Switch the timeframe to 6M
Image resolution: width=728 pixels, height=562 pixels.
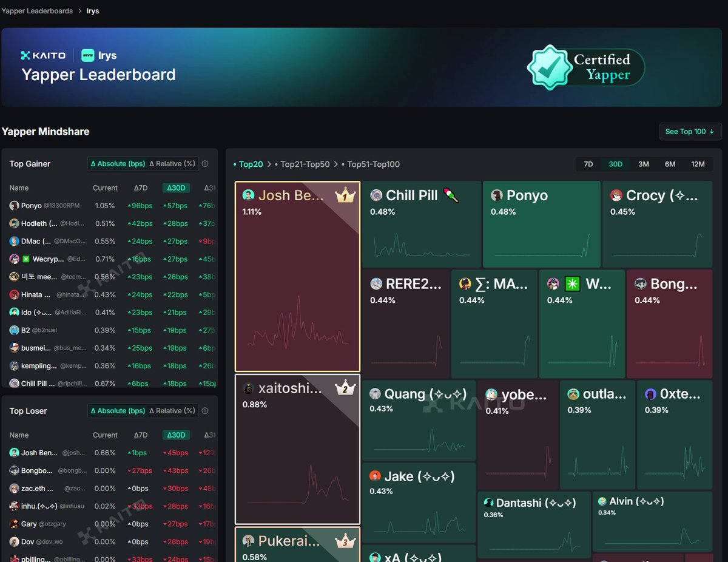pos(670,164)
